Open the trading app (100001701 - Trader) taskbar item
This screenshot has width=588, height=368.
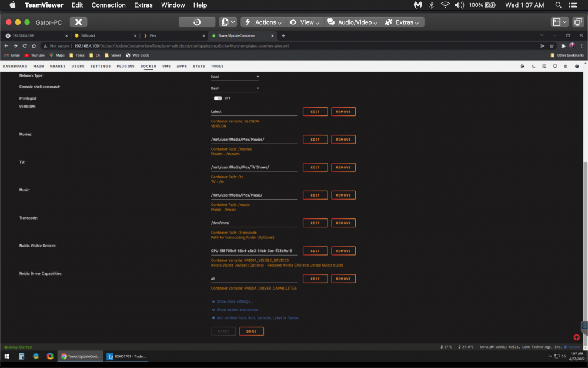tap(127, 356)
